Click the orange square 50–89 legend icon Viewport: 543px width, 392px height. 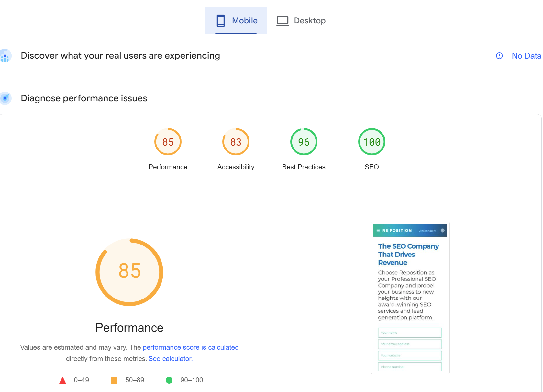click(114, 380)
